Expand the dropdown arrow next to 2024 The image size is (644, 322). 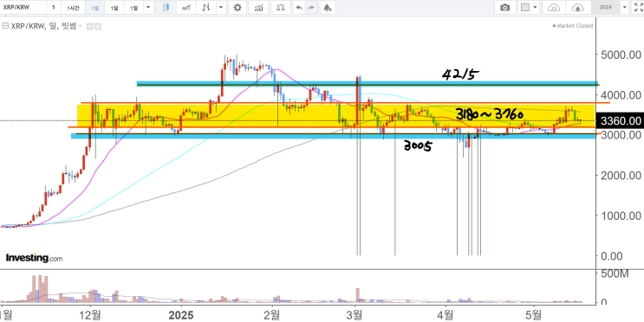tap(625, 8)
